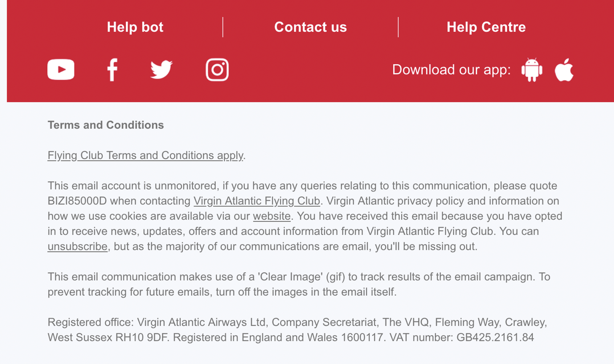Visit the Twitter bird icon
Screen dimensions: 614x364
[161, 69]
